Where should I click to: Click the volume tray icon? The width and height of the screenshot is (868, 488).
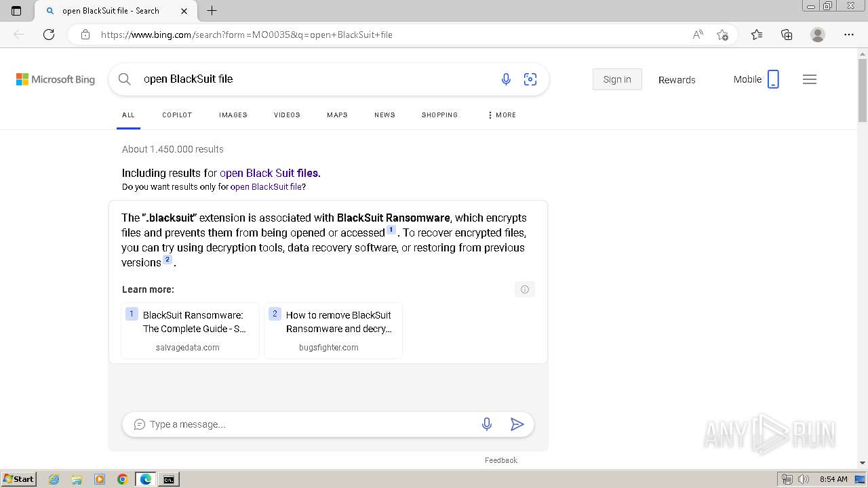tap(803, 479)
